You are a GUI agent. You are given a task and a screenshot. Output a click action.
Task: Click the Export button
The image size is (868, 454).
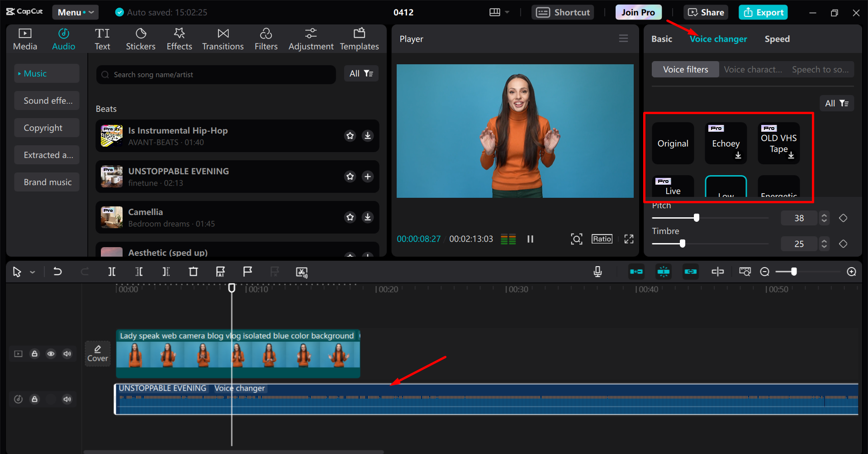[763, 12]
